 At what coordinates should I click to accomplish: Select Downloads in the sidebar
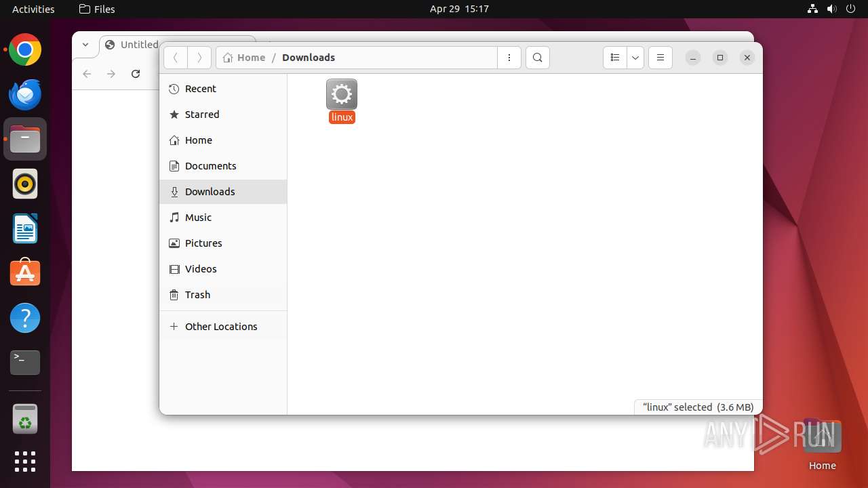223,192
